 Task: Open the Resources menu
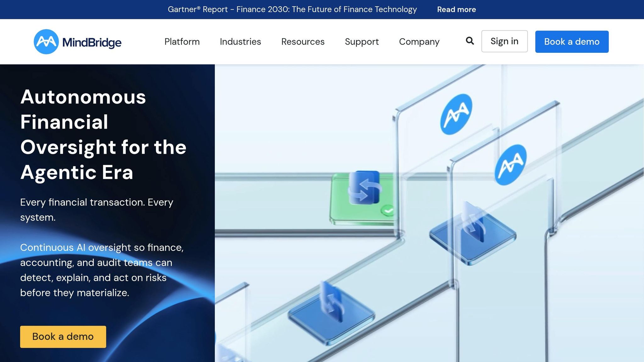[x=303, y=42]
